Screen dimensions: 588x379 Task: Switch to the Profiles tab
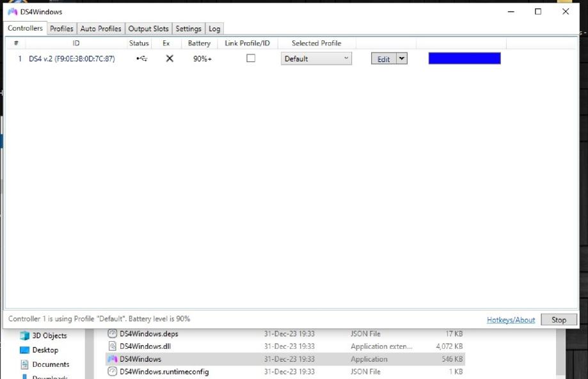coord(61,29)
